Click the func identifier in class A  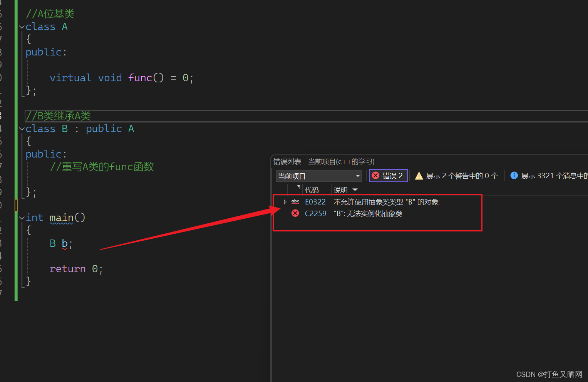click(140, 78)
